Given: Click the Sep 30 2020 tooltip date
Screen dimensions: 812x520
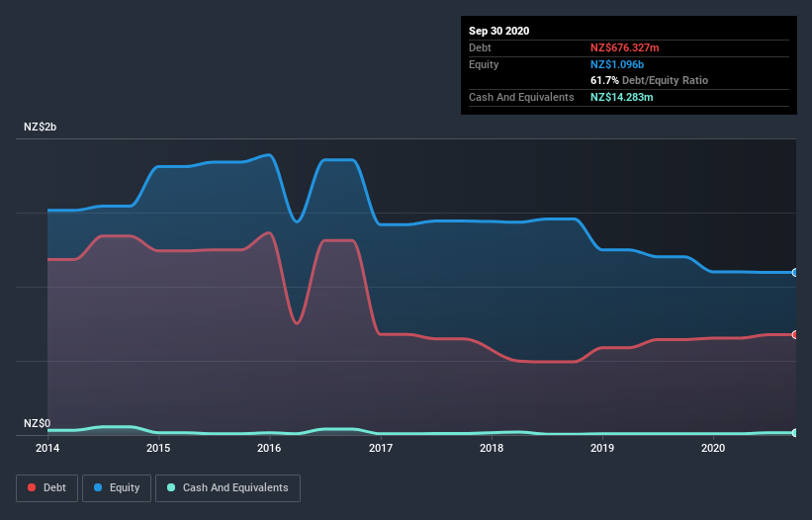Looking at the screenshot, I should (498, 31).
